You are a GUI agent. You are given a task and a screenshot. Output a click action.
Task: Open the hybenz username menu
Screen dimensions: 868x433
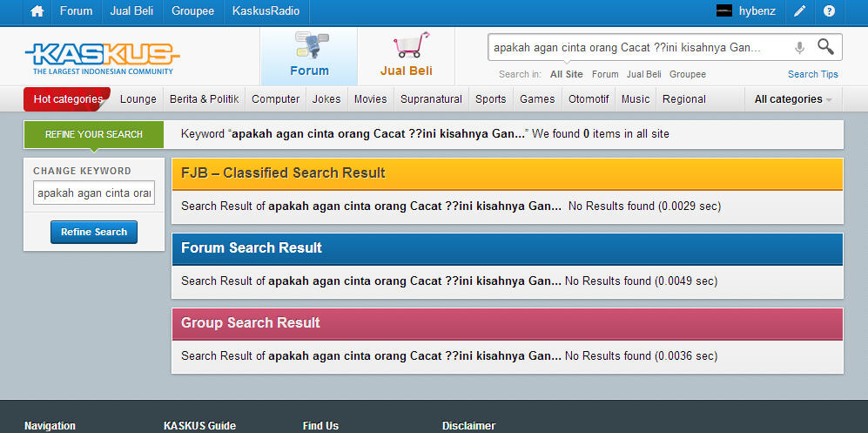coord(757,11)
